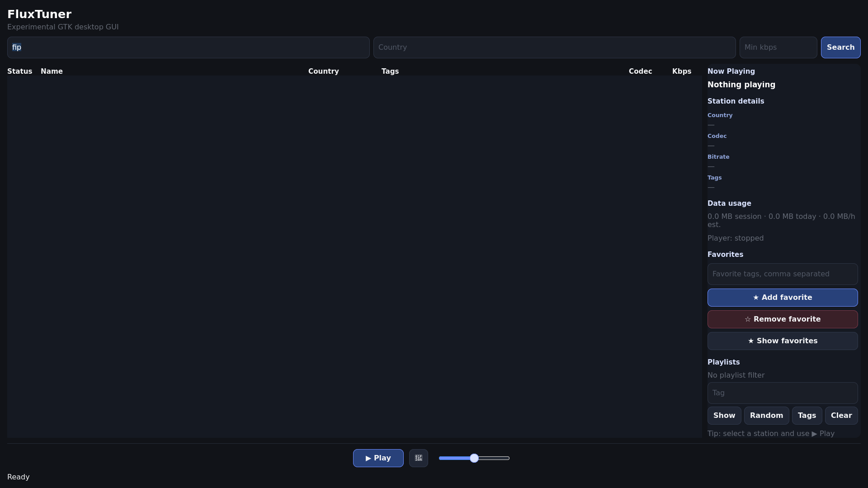
Task: Click the playlist Tag field
Action: pyautogui.click(x=783, y=393)
